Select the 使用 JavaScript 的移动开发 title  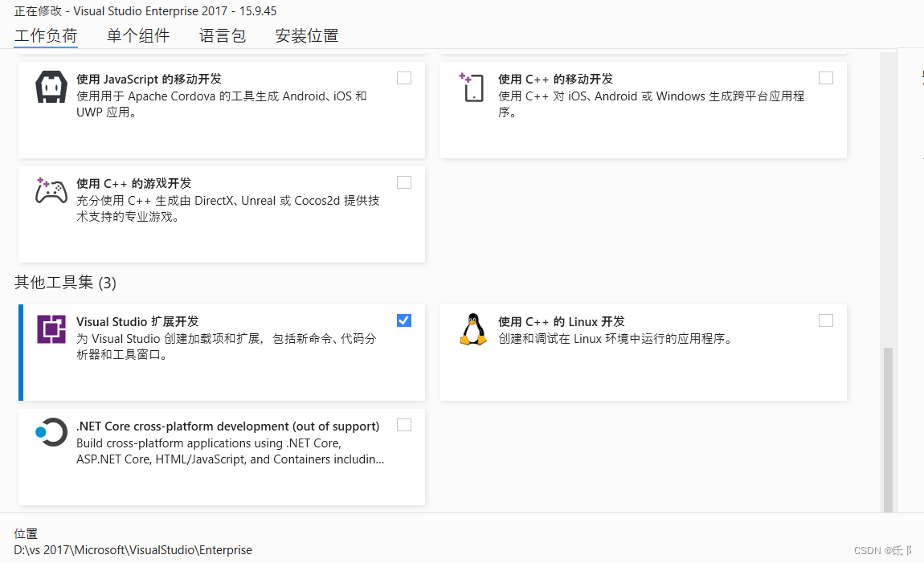(149, 79)
